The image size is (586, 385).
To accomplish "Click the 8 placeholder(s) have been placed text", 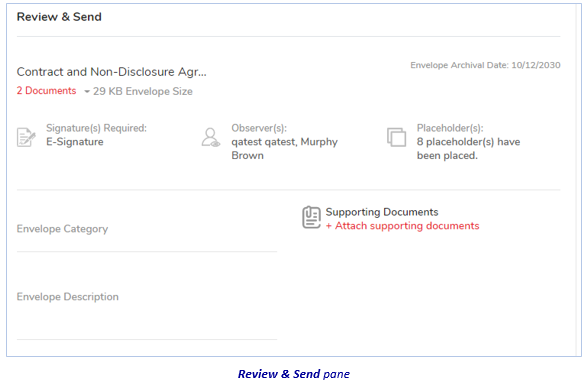I will [x=469, y=149].
